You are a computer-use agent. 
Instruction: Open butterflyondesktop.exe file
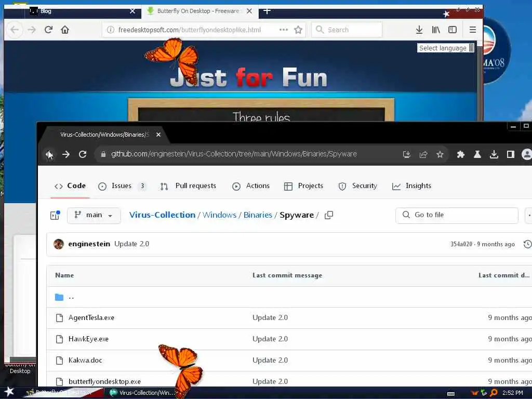(x=104, y=381)
